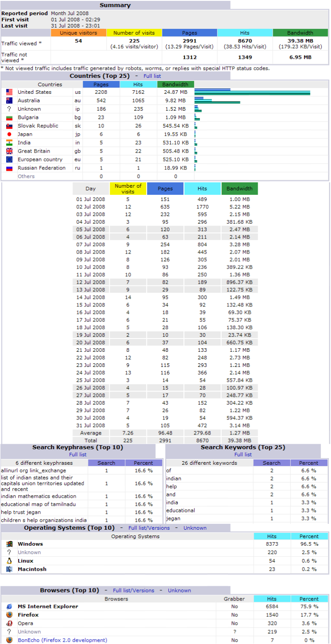
Task: Click the Russian Federation flag icon
Action: (9, 168)
